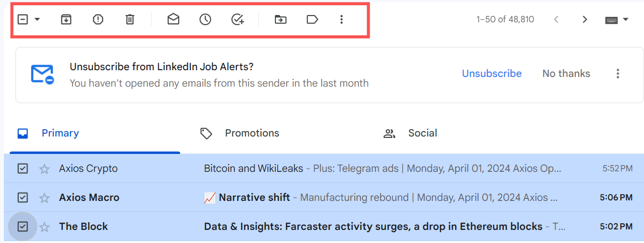Go to the next page of emails
644x243 pixels.
585,19
